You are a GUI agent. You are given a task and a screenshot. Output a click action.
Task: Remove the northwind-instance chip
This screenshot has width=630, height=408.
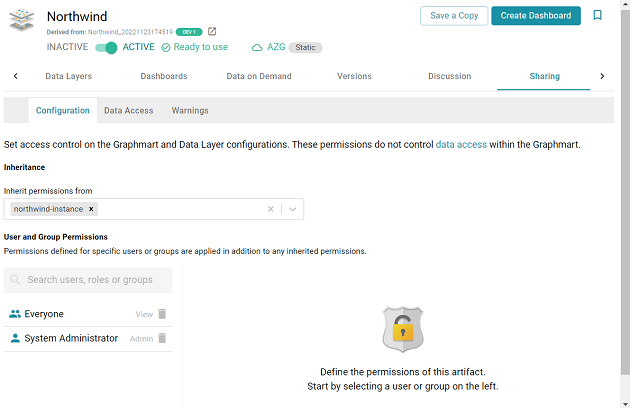coord(92,209)
